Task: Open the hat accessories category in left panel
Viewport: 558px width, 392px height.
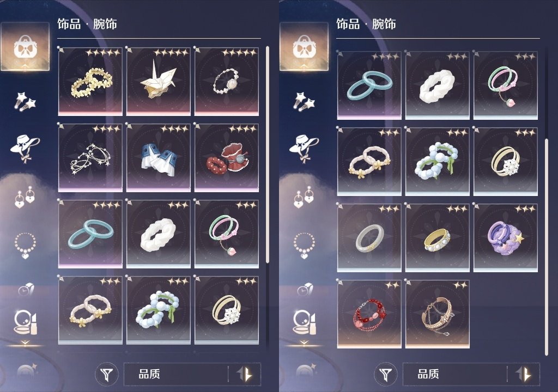Action: point(25,148)
